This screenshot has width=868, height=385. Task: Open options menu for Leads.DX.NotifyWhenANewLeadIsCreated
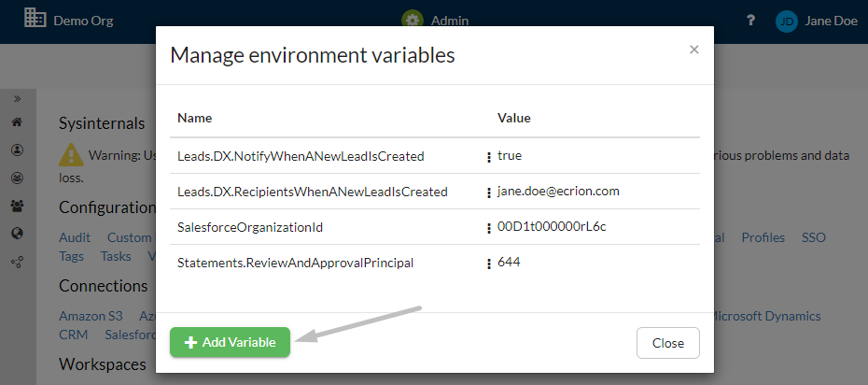(489, 157)
